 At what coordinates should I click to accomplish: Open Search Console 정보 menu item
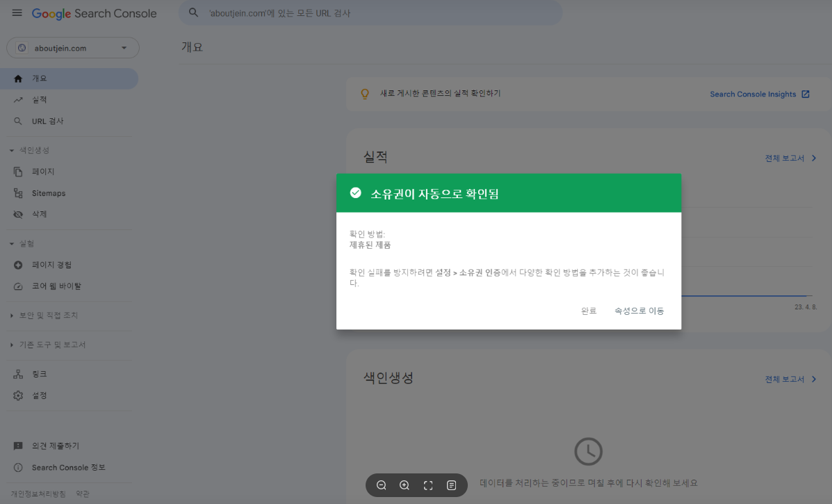click(x=69, y=467)
